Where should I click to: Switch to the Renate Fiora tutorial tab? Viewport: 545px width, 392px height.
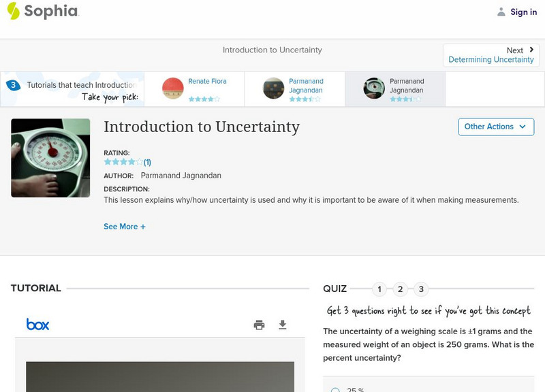tap(194, 88)
